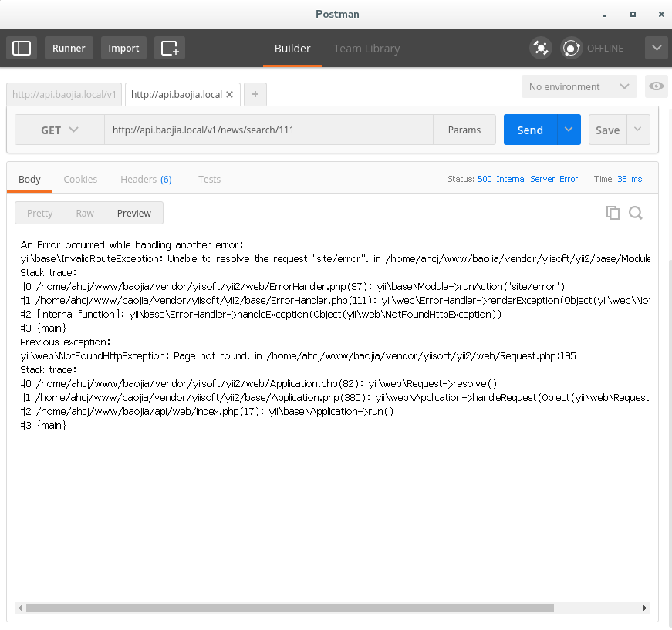672x630 pixels.
Task: Click the horizontal scrollbar thumb
Action: click(x=290, y=608)
